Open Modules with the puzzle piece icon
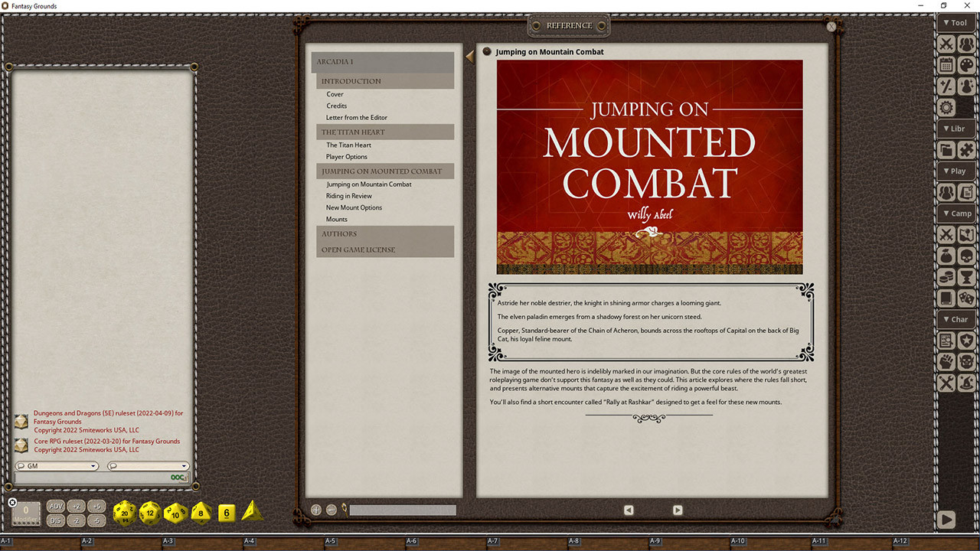 coord(967,150)
